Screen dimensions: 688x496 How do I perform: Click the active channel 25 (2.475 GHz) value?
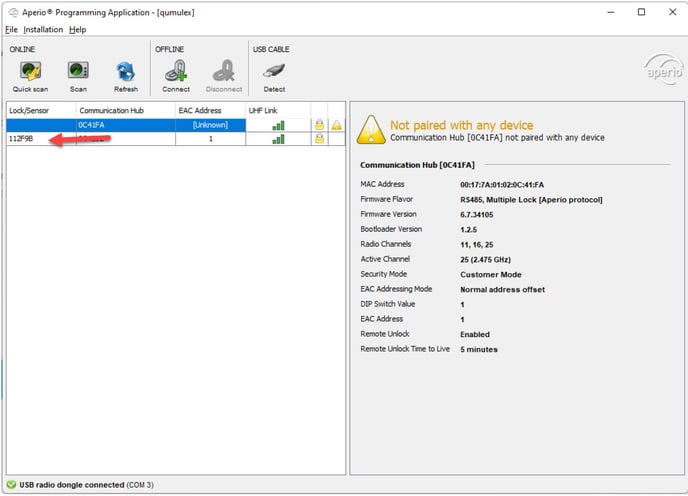(x=485, y=259)
